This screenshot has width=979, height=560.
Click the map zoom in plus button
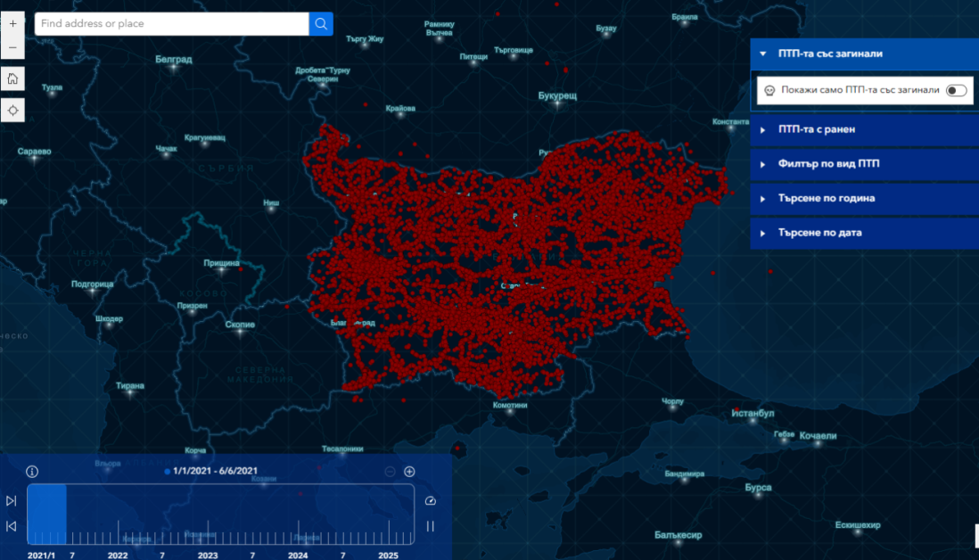point(12,24)
